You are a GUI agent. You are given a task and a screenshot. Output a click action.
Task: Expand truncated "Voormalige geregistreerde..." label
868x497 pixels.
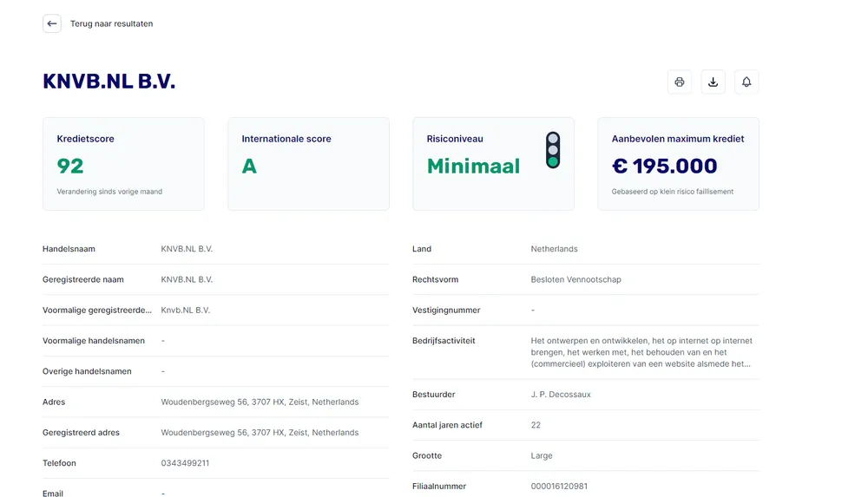tap(97, 311)
